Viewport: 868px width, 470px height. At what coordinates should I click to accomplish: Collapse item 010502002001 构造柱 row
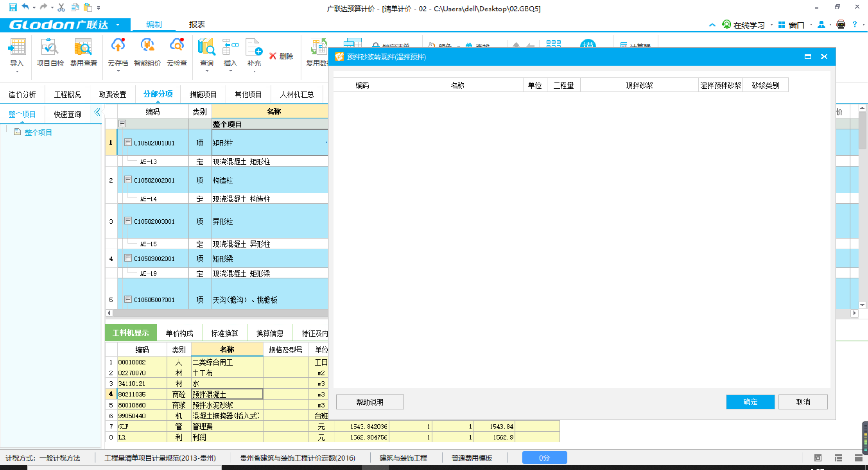coord(128,179)
